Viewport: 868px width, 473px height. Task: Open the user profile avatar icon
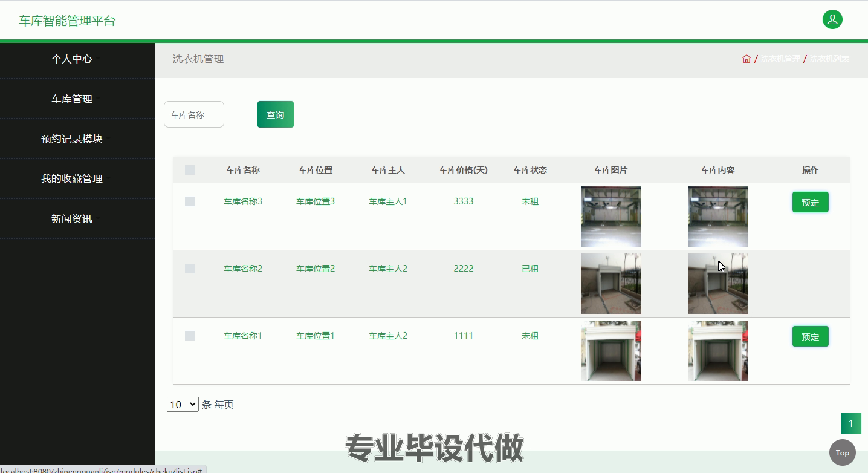click(832, 19)
